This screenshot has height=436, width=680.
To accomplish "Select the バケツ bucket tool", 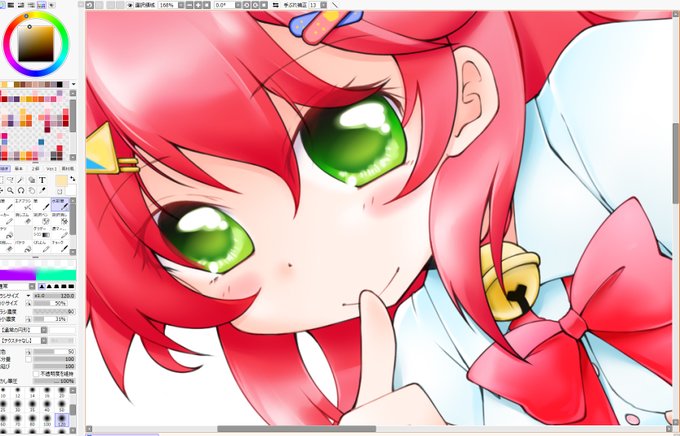I will [x=24, y=246].
